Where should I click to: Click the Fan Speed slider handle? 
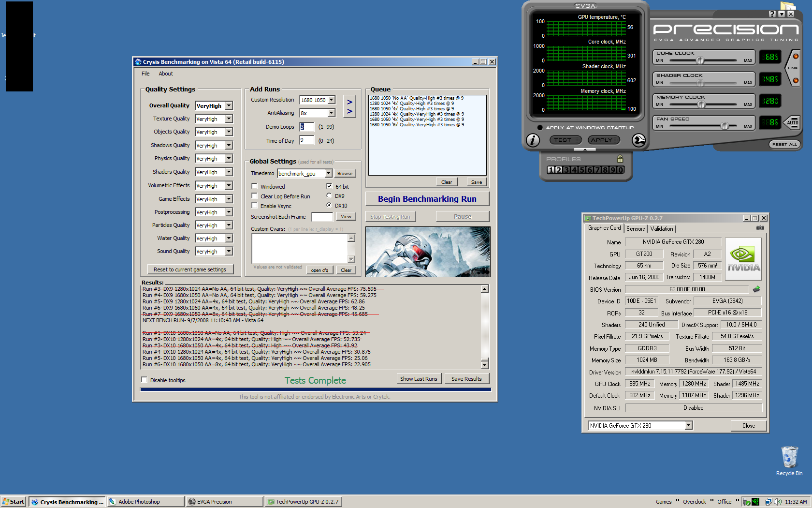coord(725,126)
